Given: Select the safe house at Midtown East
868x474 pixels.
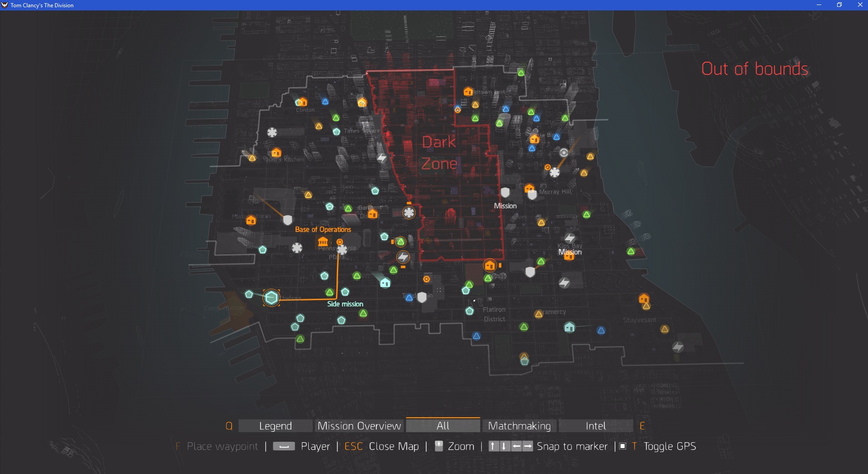Looking at the screenshot, I should pos(468,91).
